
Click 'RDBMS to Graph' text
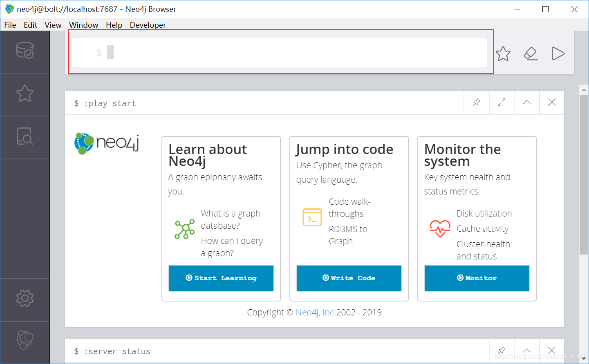coord(348,235)
